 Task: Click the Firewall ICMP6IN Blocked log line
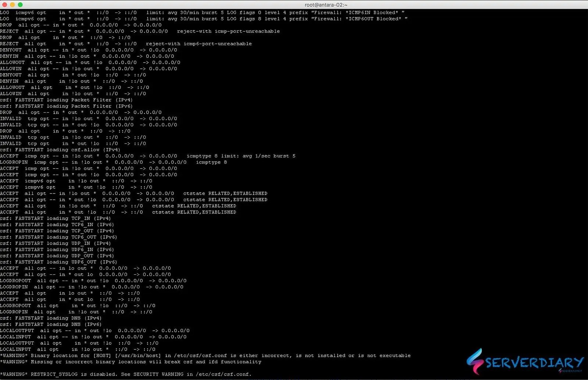click(202, 13)
